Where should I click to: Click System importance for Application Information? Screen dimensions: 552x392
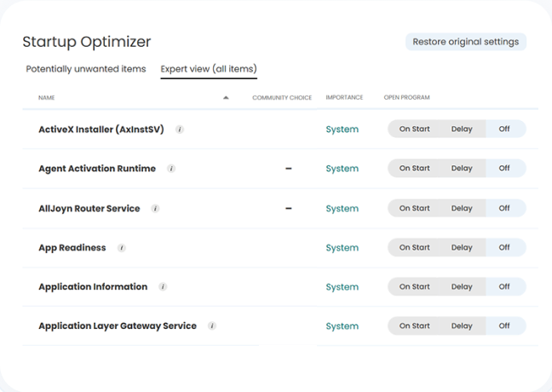coord(342,287)
